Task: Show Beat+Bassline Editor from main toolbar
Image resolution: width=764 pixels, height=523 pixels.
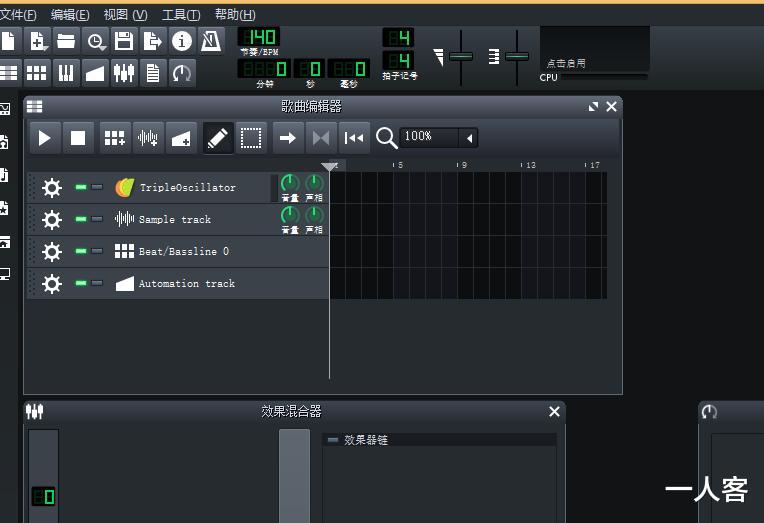Action: point(37,73)
